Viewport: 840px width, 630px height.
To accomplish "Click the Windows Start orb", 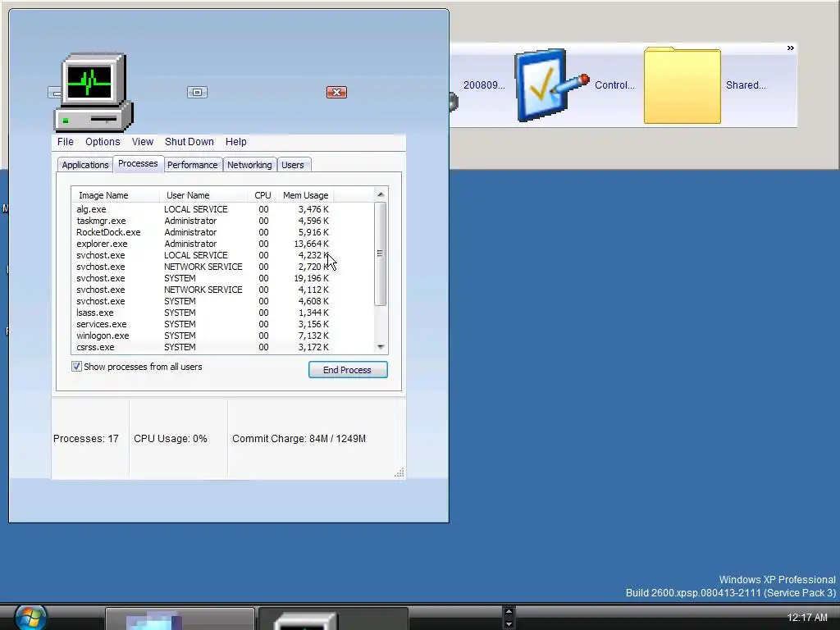I will point(30,617).
